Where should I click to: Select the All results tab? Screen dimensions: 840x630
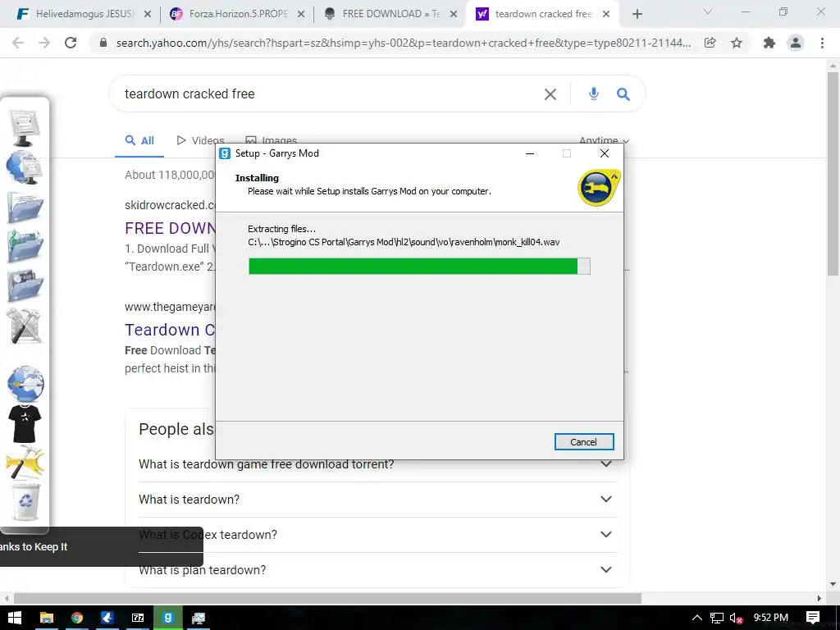[x=139, y=141]
